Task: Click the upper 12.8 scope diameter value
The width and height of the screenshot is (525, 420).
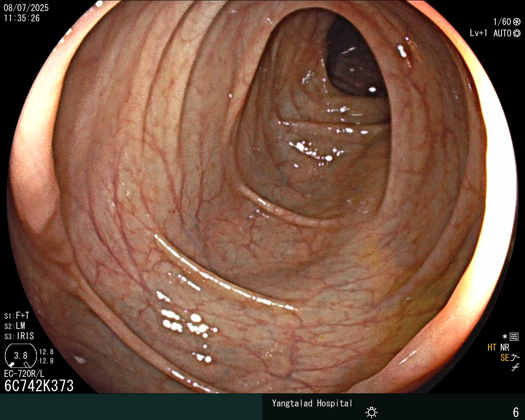Action: click(x=46, y=352)
